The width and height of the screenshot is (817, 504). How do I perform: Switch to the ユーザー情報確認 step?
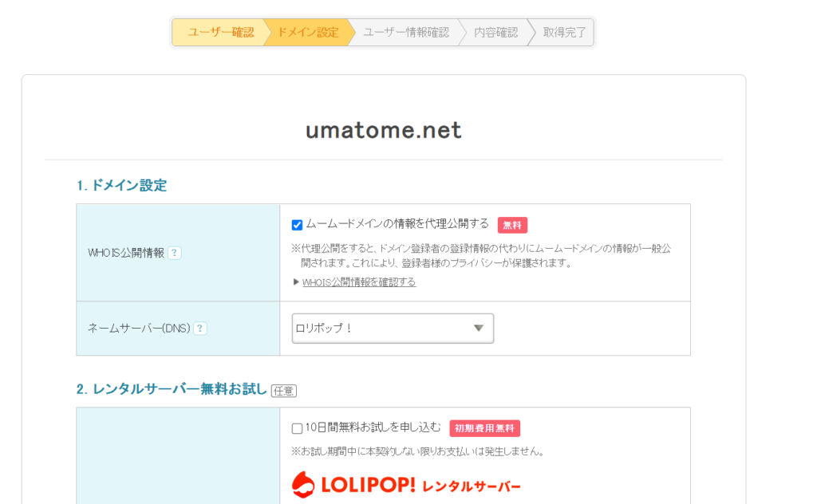coord(406,33)
